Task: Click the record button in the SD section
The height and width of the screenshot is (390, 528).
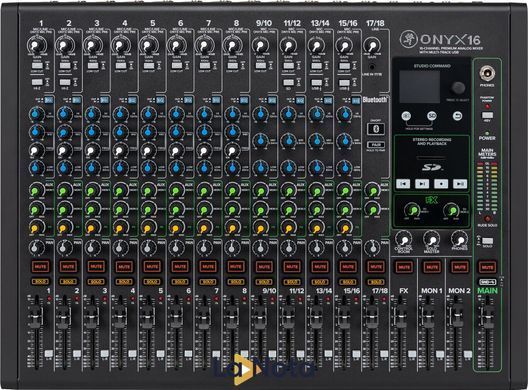Action: pos(441,184)
